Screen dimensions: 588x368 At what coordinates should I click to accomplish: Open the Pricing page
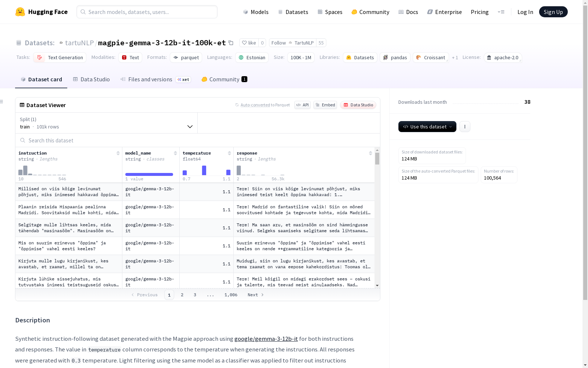480,12
